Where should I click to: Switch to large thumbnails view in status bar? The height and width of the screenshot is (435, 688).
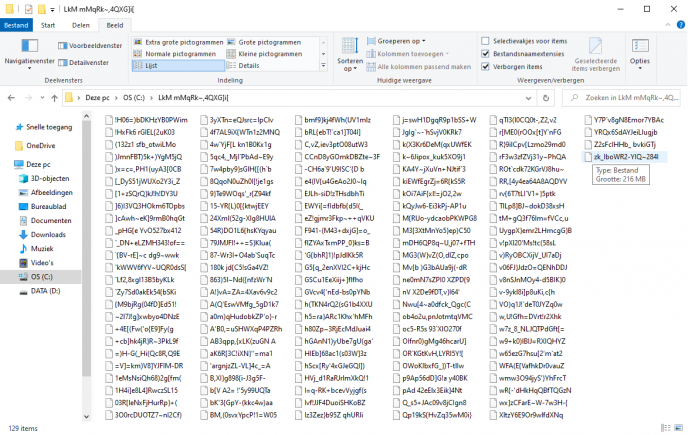click(x=680, y=428)
